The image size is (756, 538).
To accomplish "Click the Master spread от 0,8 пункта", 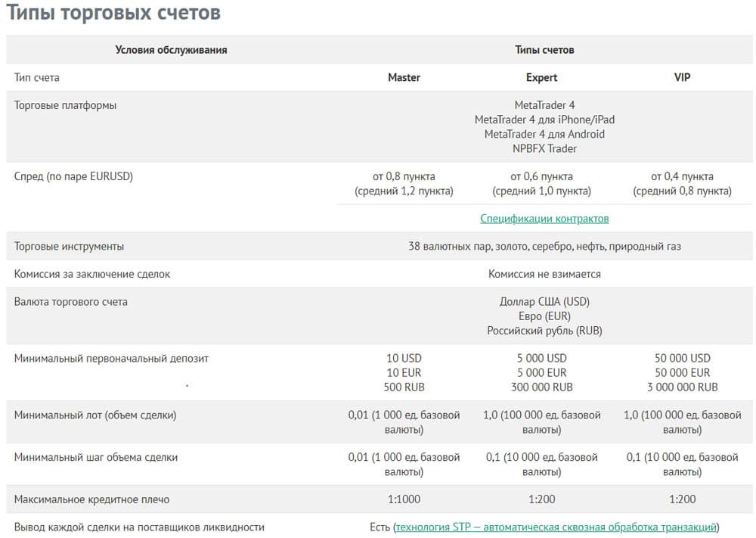I will [404, 176].
